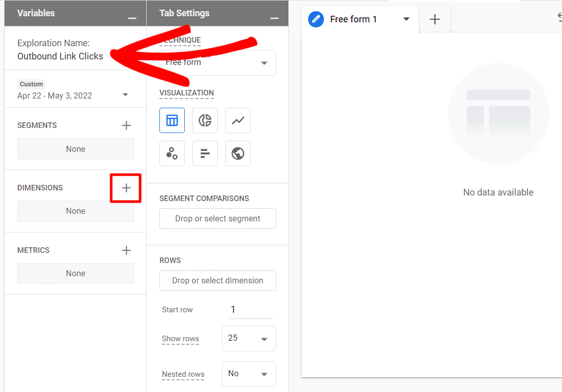Image resolution: width=562 pixels, height=392 pixels.
Task: Select the line chart visualization
Action: pyautogui.click(x=238, y=120)
